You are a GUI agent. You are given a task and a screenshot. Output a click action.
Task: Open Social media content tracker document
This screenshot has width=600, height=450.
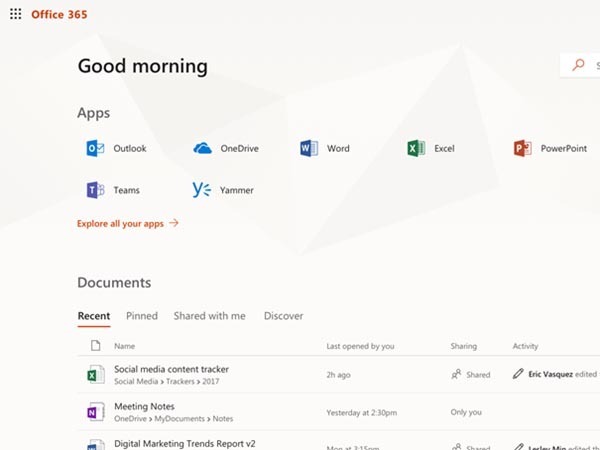171,369
